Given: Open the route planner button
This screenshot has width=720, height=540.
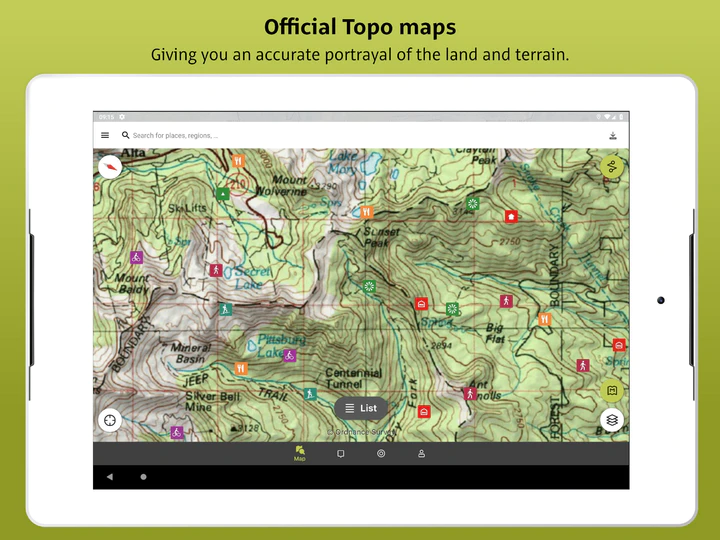Looking at the screenshot, I should point(612,167).
